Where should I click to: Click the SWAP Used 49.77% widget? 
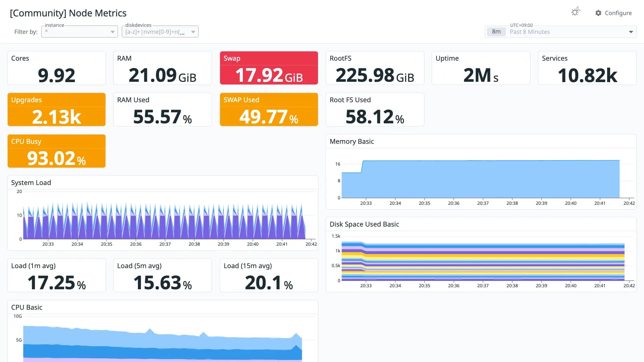click(x=269, y=109)
